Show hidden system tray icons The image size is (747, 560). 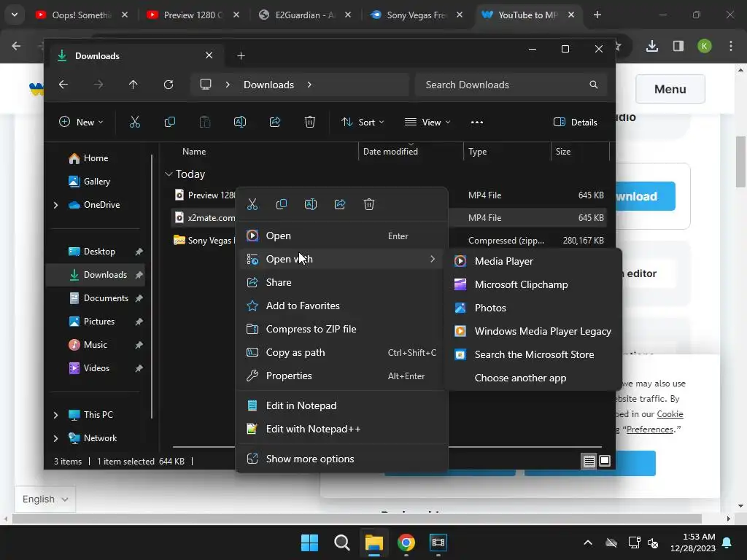(588, 542)
